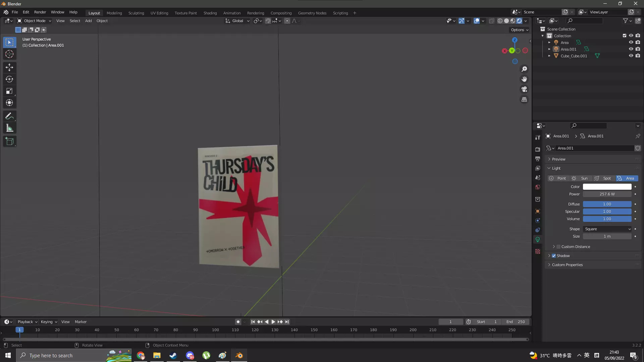Select the Annotate tool
This screenshot has width=644, height=362.
point(9,116)
